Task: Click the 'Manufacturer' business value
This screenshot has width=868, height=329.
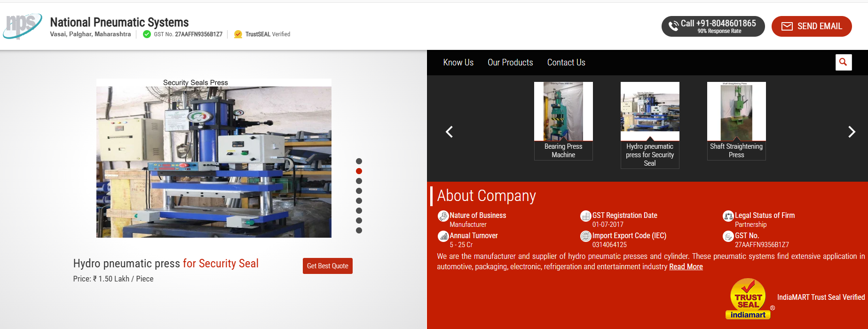Action: coord(468,225)
